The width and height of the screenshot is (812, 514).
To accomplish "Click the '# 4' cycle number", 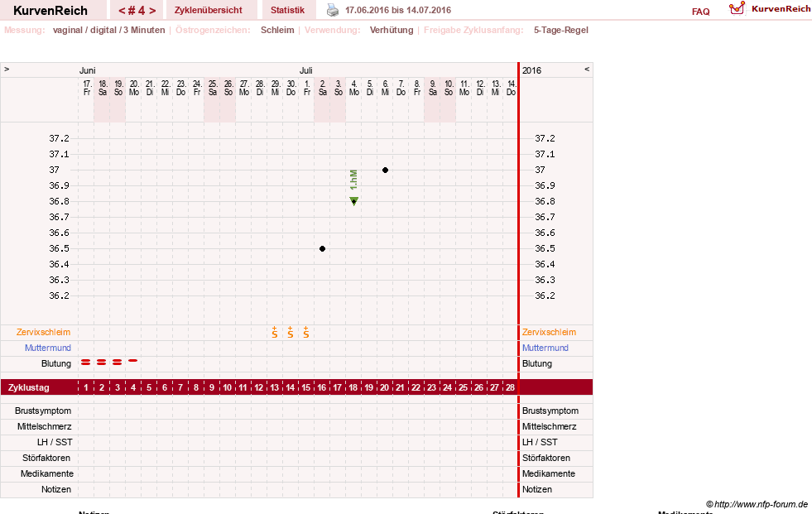I will [x=137, y=11].
